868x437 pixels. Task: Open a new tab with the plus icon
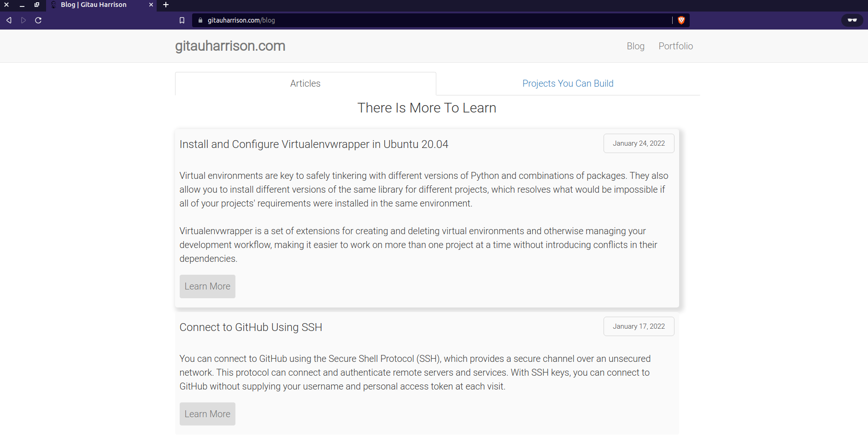click(166, 5)
